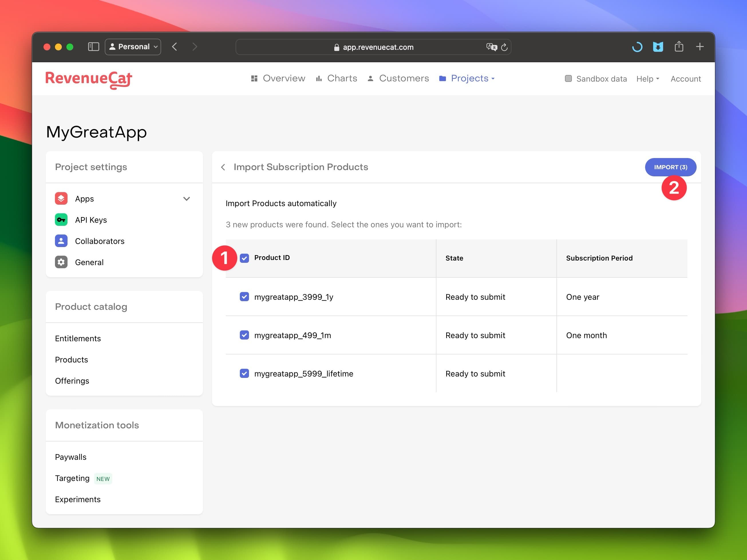The image size is (747, 560).
Task: Click the app.revenuecat.com address field
Action: click(x=373, y=47)
